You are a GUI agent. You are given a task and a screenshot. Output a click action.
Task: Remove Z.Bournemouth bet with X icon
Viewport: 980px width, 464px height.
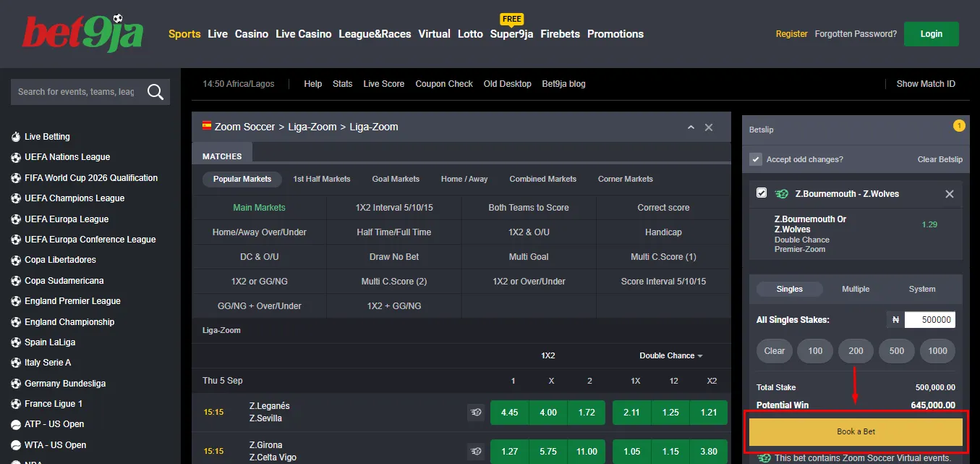[949, 194]
